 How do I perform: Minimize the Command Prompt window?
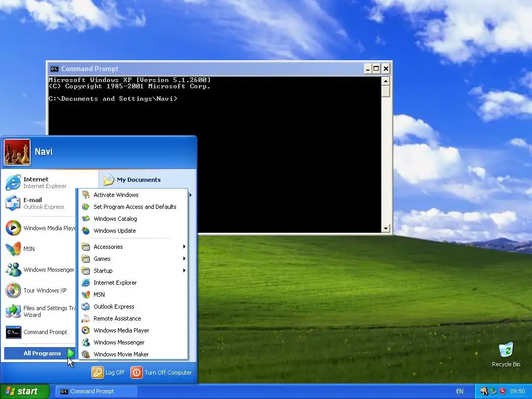(x=368, y=69)
